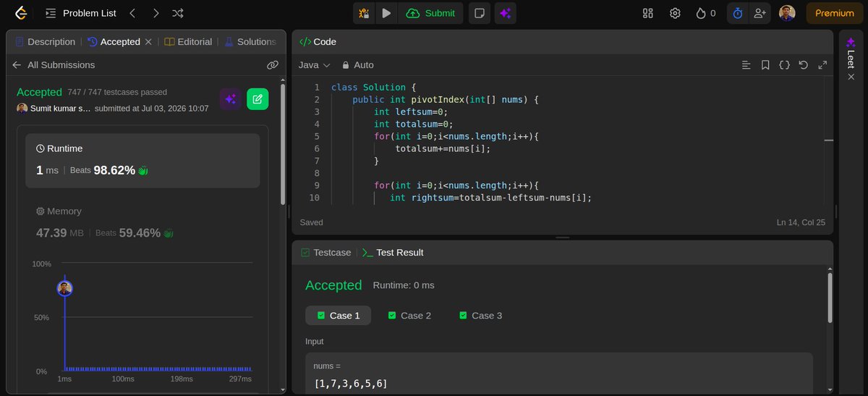Image resolution: width=868 pixels, height=396 pixels.
Task: Select Case 3 result
Action: coord(480,316)
